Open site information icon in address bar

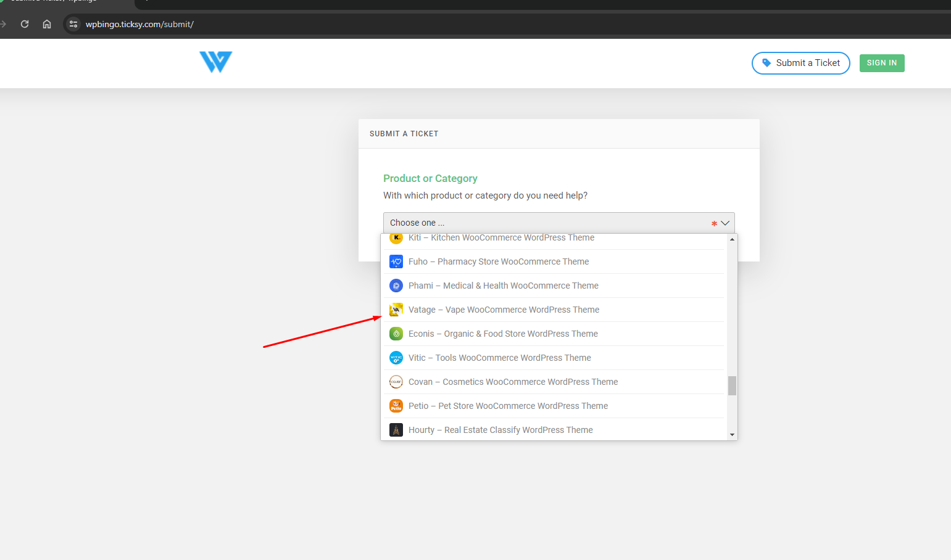pyautogui.click(x=73, y=24)
